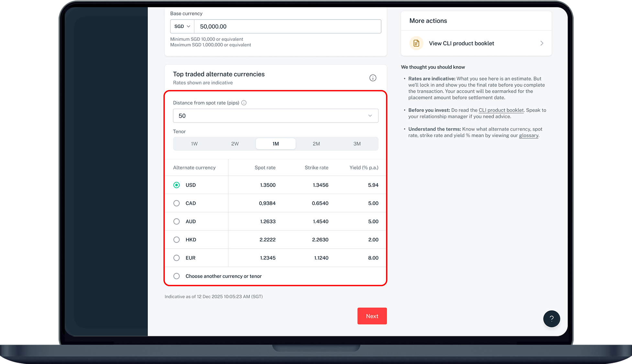The width and height of the screenshot is (632, 364).
Task: Select the 2M tenor tab
Action: click(x=316, y=144)
